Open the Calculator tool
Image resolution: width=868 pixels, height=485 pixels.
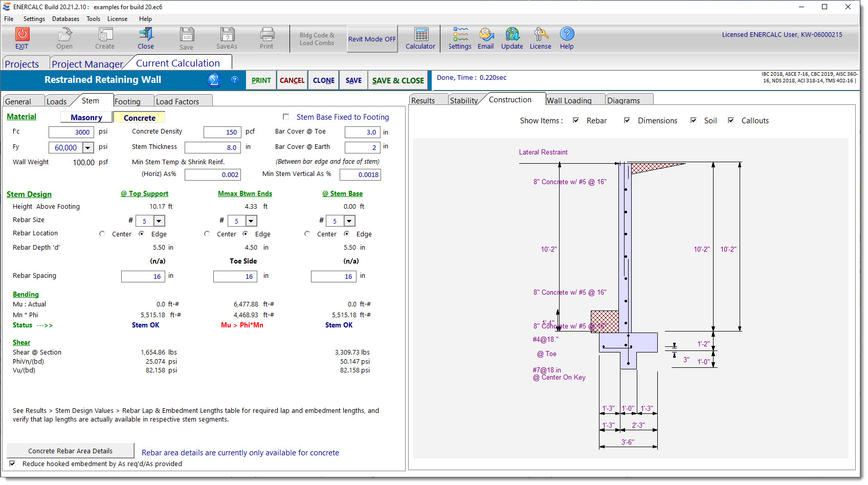[420, 35]
